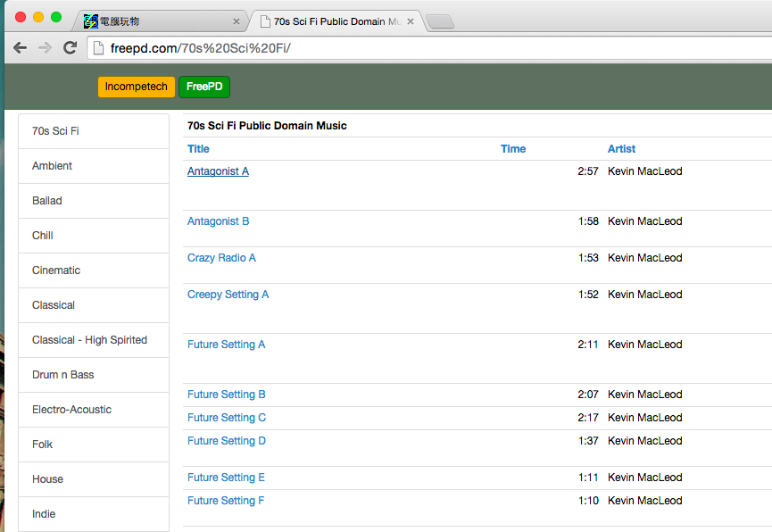Image resolution: width=772 pixels, height=532 pixels.
Task: Open the Cinematic genre category
Action: click(56, 270)
